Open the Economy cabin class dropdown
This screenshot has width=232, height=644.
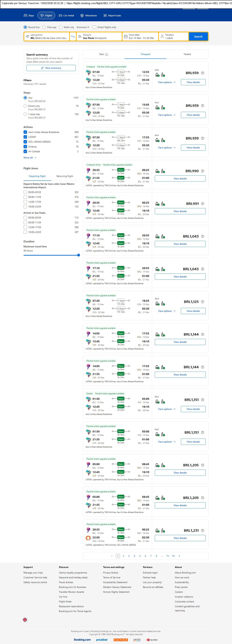(83, 27)
